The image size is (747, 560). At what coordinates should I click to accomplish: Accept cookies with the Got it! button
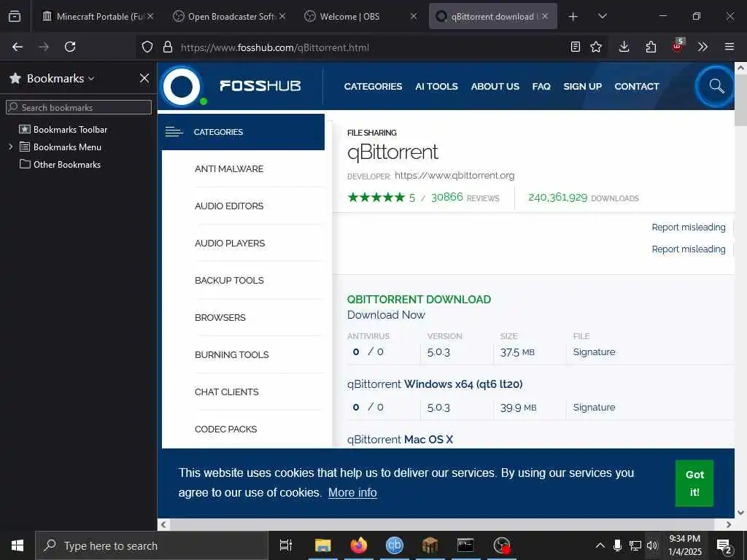click(694, 483)
